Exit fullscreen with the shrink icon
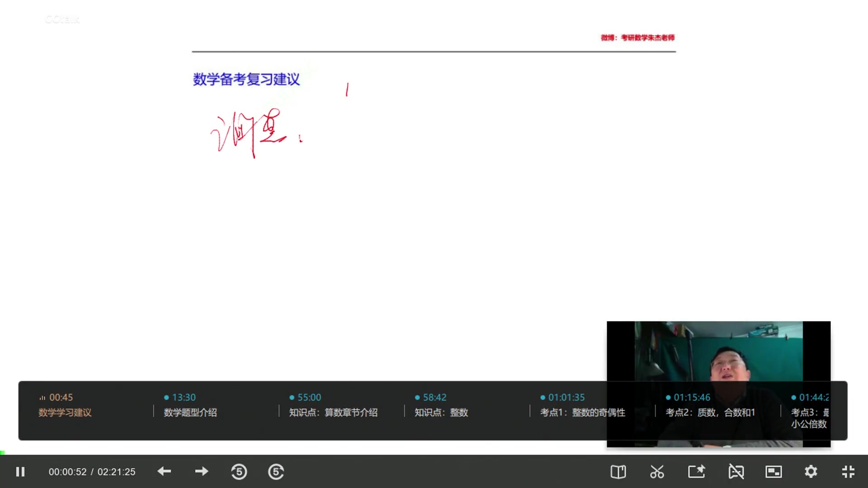The height and width of the screenshot is (488, 868). (849, 471)
